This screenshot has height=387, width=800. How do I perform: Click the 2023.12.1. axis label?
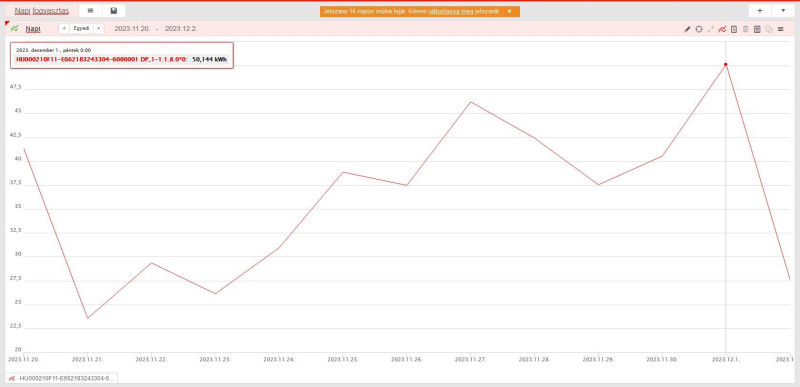(726, 359)
